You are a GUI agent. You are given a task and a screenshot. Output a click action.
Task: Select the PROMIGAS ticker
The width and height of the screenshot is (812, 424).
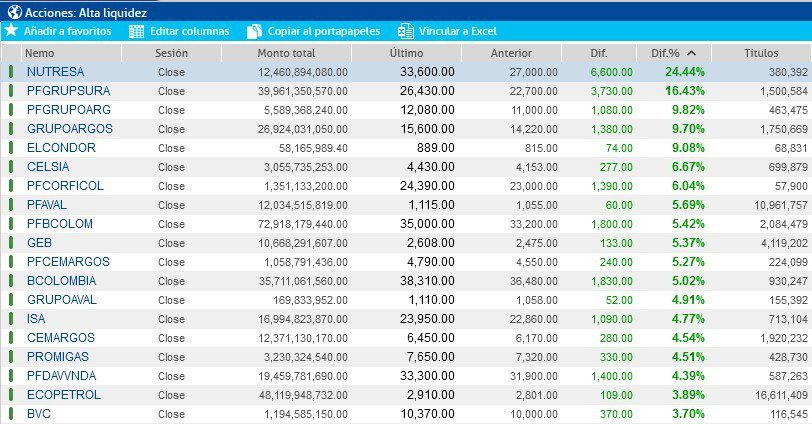tap(57, 357)
